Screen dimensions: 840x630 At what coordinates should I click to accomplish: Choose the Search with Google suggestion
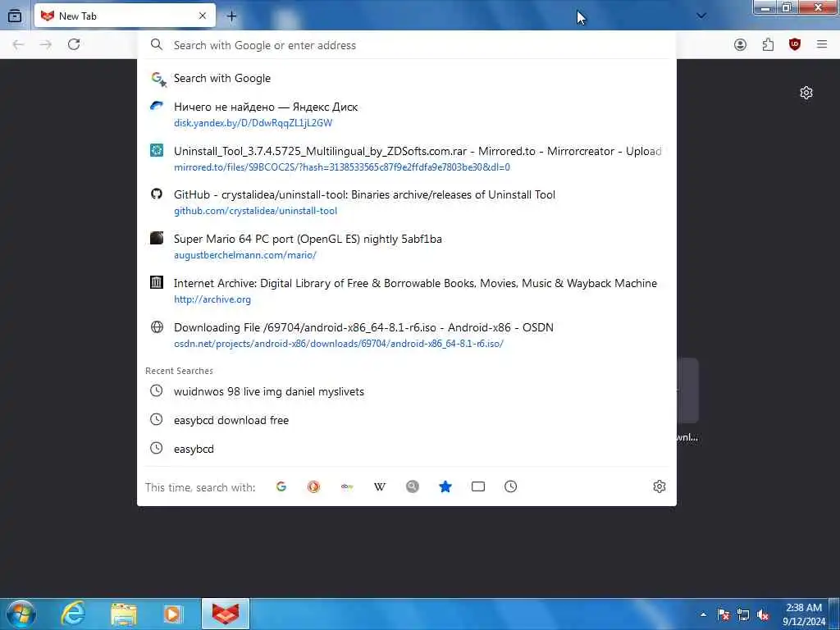407,78
